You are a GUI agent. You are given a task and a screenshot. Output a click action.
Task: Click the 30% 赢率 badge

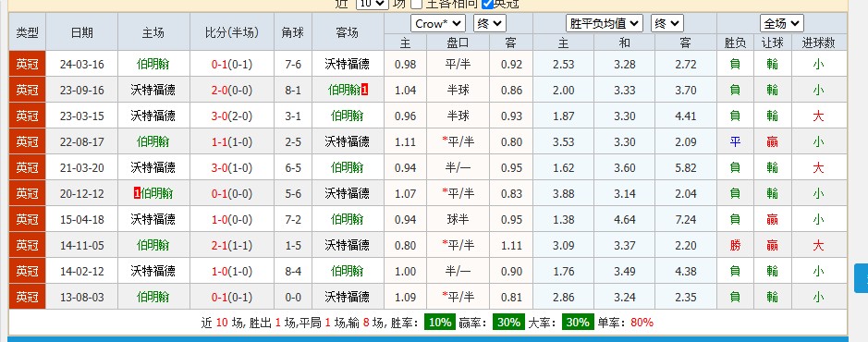[x=508, y=322]
